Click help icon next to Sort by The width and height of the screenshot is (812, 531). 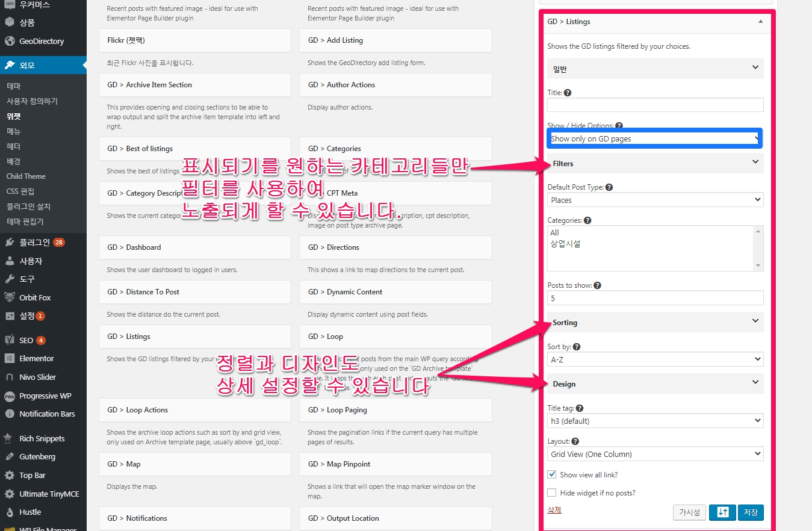click(577, 347)
